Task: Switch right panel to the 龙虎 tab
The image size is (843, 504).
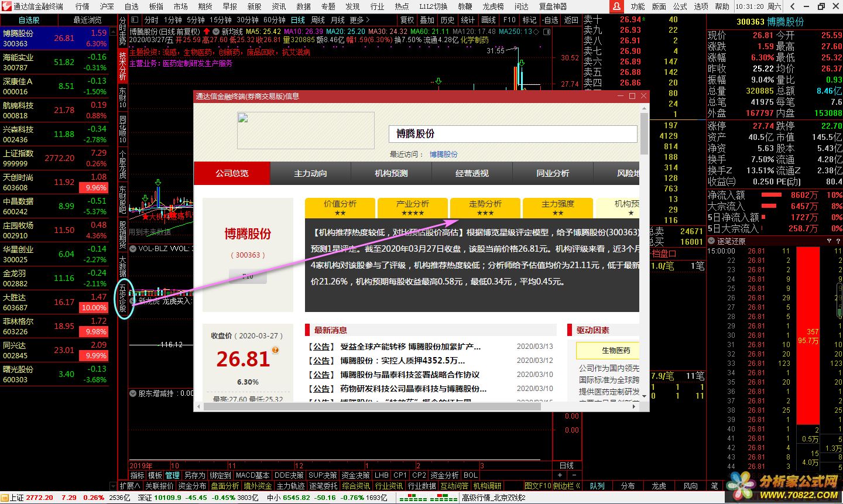Action: [659, 486]
